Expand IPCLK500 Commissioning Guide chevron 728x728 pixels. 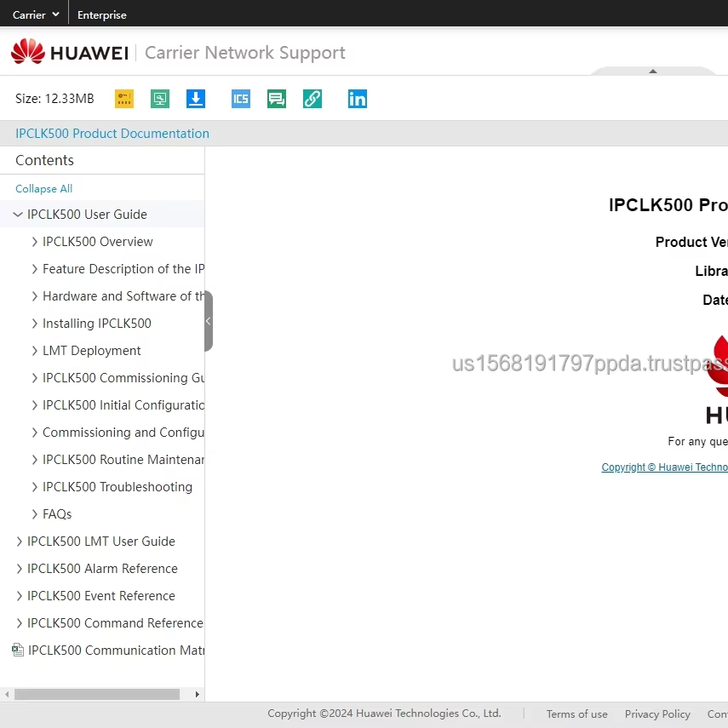[x=34, y=378]
